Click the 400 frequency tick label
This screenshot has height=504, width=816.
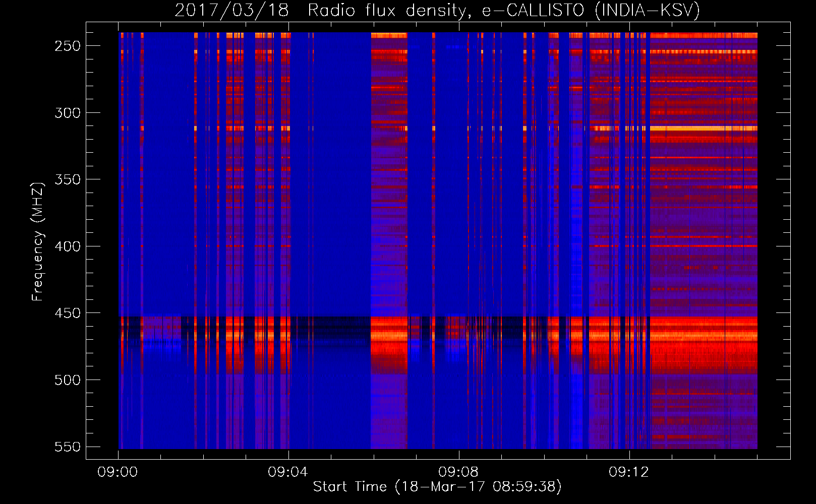68,246
